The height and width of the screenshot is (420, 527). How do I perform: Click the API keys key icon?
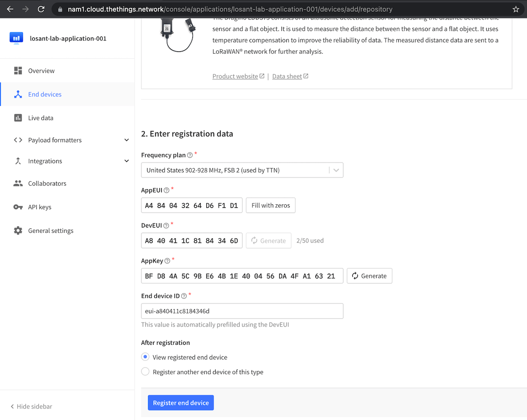coord(18,207)
